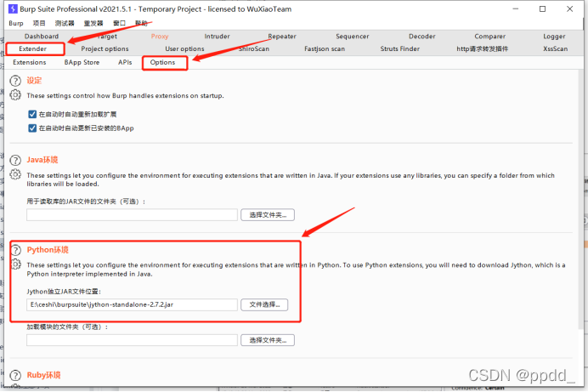Switch to Extensions sub-tab
This screenshot has width=588, height=392.
(30, 62)
